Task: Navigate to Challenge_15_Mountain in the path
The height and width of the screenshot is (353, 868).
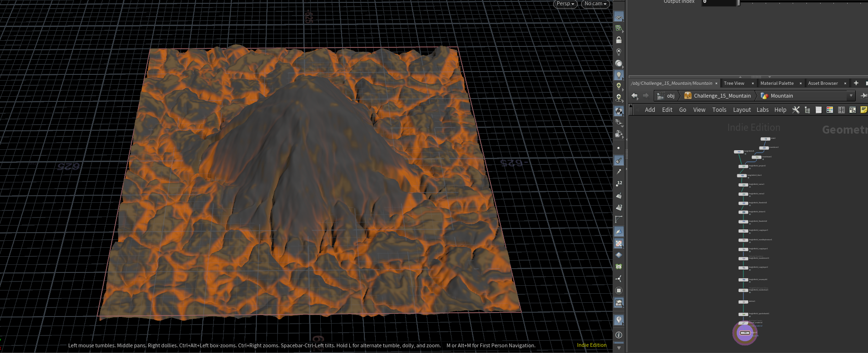Action: [x=718, y=96]
